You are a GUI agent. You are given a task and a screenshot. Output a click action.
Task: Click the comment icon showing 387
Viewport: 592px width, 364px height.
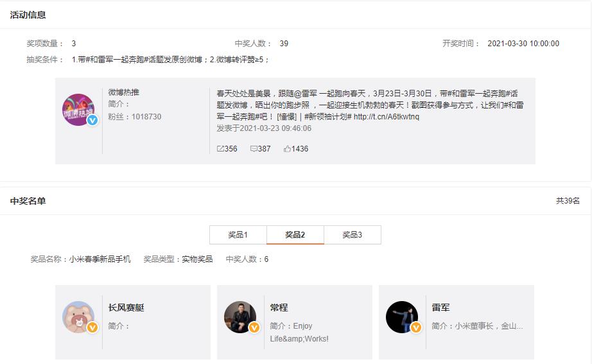click(x=254, y=149)
